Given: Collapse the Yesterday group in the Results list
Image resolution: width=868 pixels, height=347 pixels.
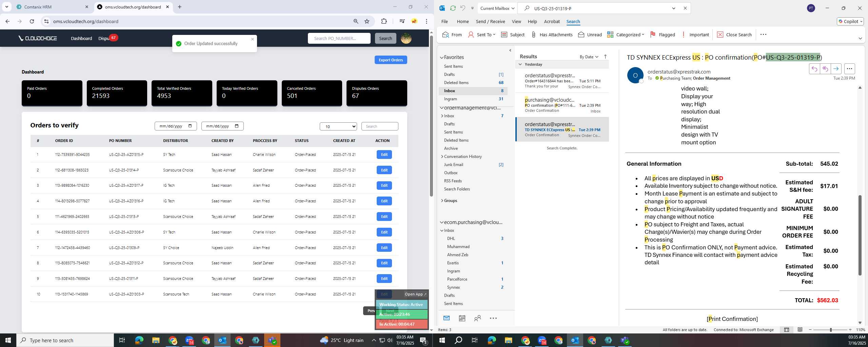Looking at the screenshot, I should (x=520, y=64).
